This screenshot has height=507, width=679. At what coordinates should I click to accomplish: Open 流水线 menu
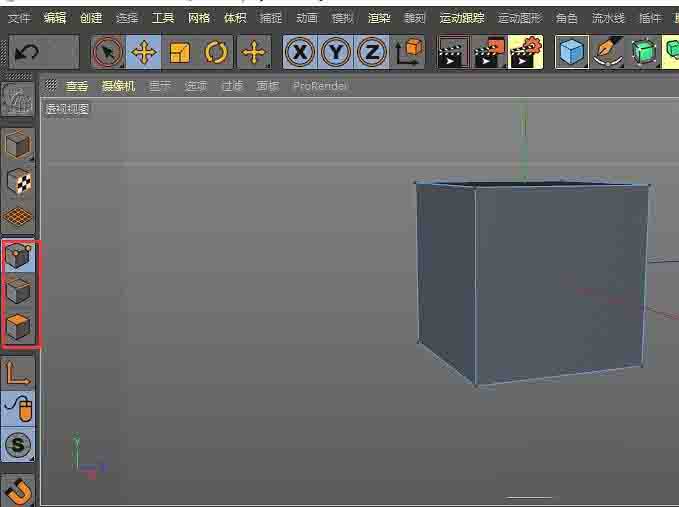pos(608,18)
